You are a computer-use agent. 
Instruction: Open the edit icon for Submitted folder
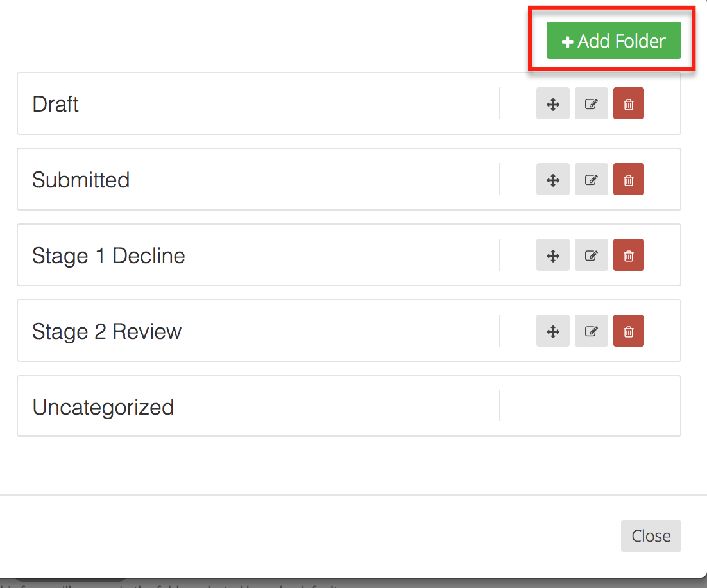pyautogui.click(x=591, y=179)
